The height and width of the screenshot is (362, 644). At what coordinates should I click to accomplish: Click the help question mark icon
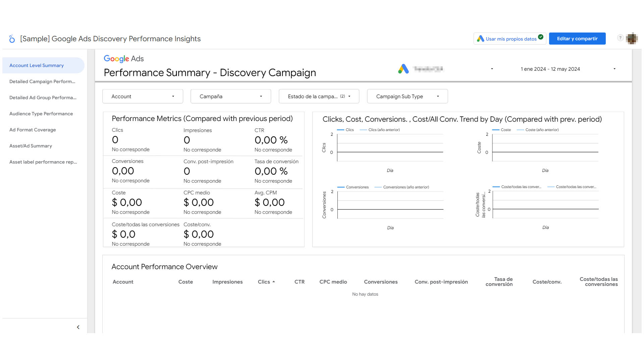[x=620, y=38]
